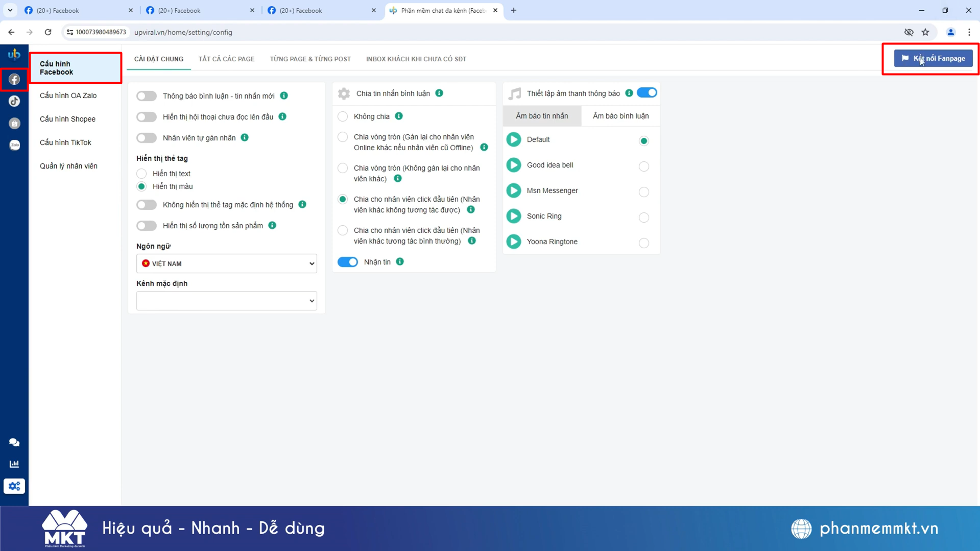
Task: Open the chat conversations icon in sidebar
Action: coord(14,442)
